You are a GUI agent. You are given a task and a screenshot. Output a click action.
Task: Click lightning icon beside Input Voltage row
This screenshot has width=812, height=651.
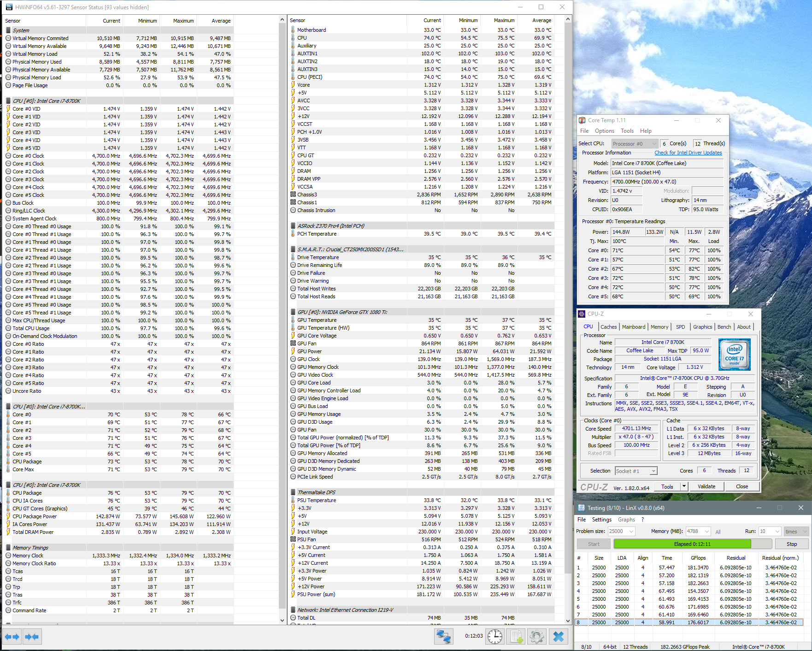[x=293, y=532]
